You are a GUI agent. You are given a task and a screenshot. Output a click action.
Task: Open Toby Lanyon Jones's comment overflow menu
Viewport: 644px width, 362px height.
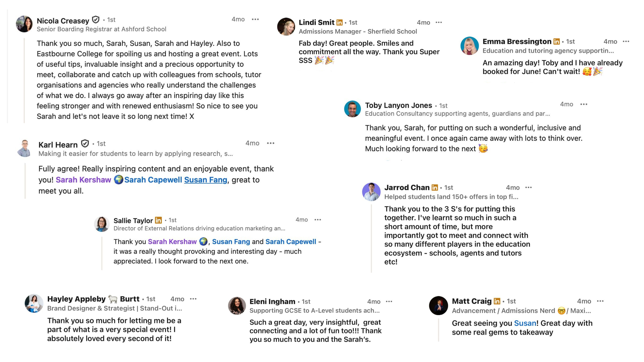tap(584, 104)
